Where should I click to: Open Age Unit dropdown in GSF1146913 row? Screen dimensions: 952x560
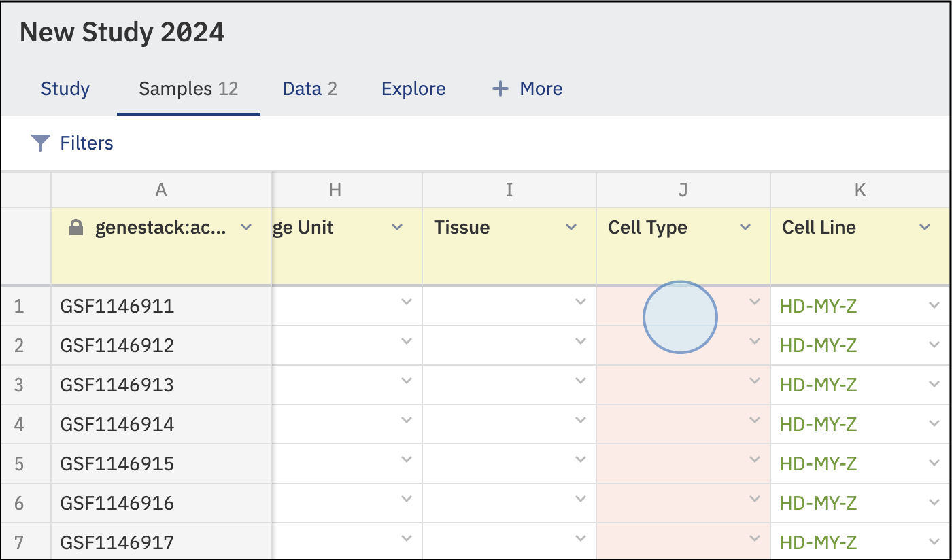pyautogui.click(x=407, y=381)
